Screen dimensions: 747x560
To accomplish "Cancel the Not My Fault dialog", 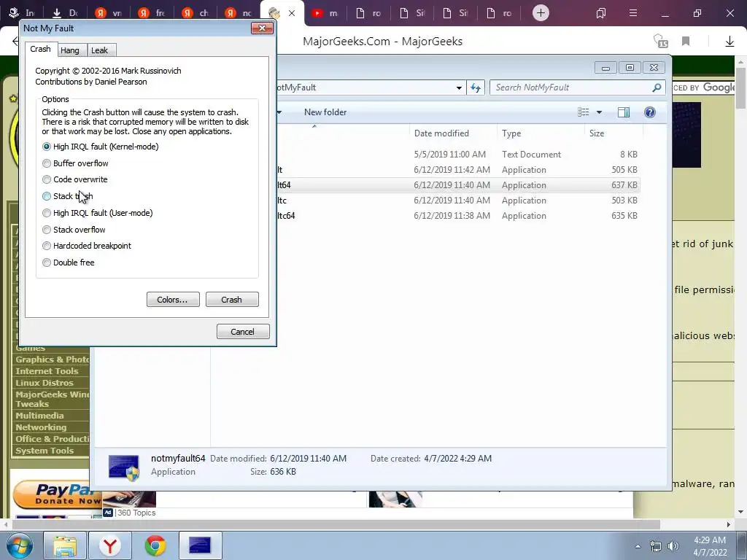I will point(243,332).
